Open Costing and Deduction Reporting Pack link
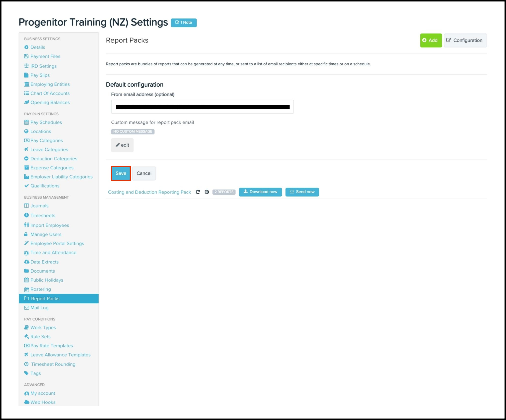506x420 pixels. click(149, 192)
